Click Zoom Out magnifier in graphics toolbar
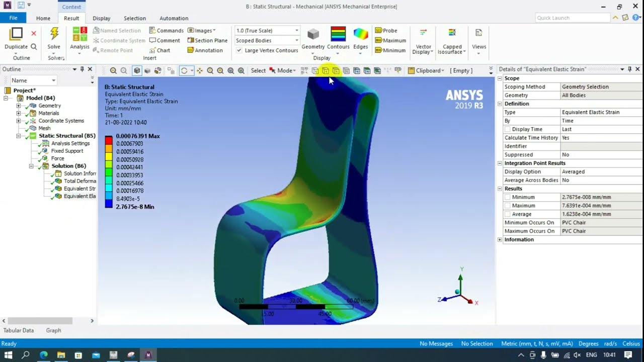The width and height of the screenshot is (644, 362). pos(124,71)
